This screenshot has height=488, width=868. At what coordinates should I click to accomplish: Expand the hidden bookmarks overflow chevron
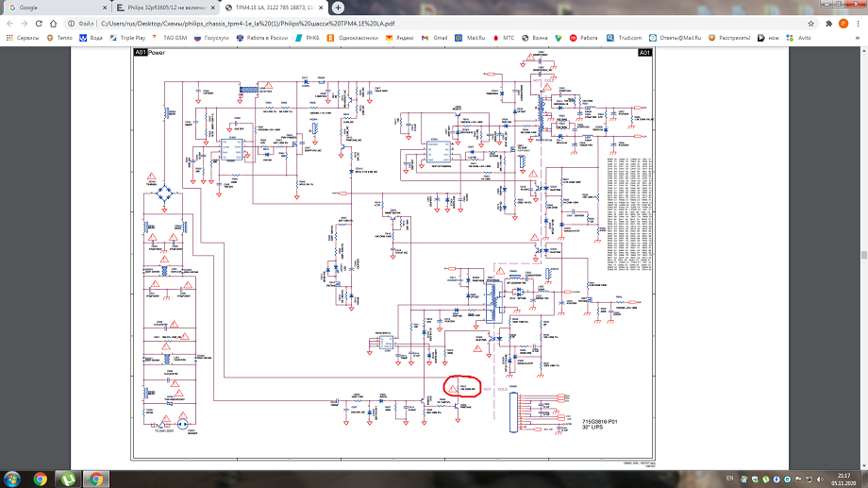[x=859, y=38]
